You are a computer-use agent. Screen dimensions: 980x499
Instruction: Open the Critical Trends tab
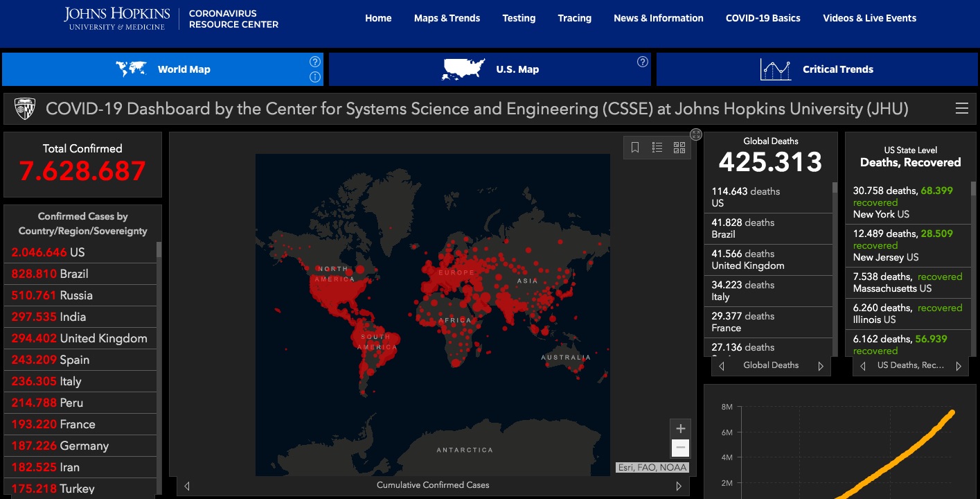point(817,69)
